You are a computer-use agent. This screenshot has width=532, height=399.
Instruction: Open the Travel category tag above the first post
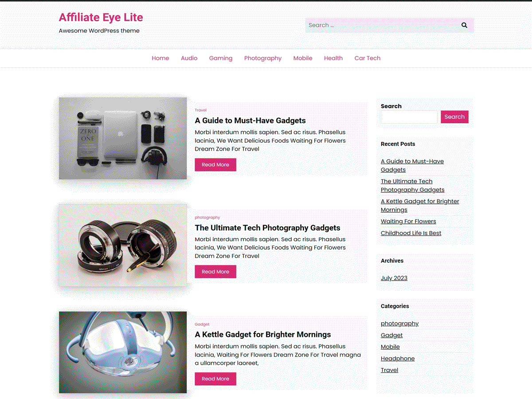click(200, 110)
